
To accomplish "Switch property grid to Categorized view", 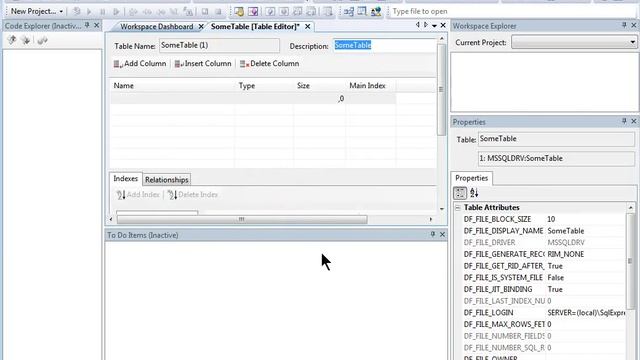I will [x=460, y=193].
